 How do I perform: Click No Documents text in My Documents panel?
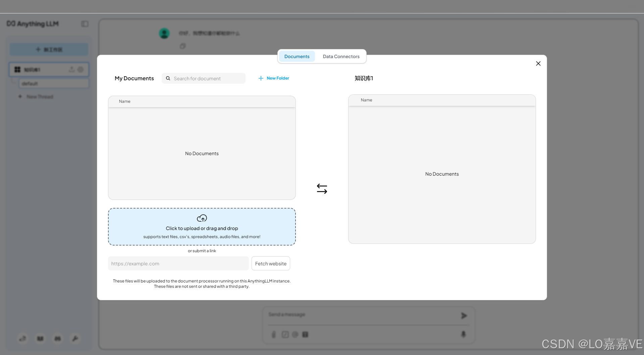coord(202,153)
